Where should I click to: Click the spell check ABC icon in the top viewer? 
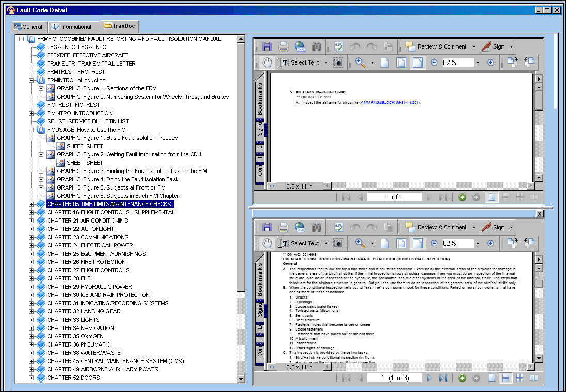tap(339, 46)
